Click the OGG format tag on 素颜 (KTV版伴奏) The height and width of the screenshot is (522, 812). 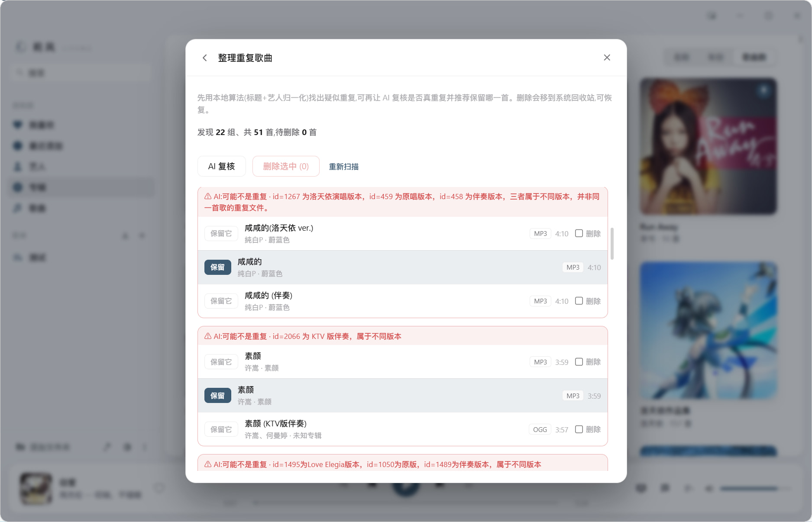[x=540, y=430]
